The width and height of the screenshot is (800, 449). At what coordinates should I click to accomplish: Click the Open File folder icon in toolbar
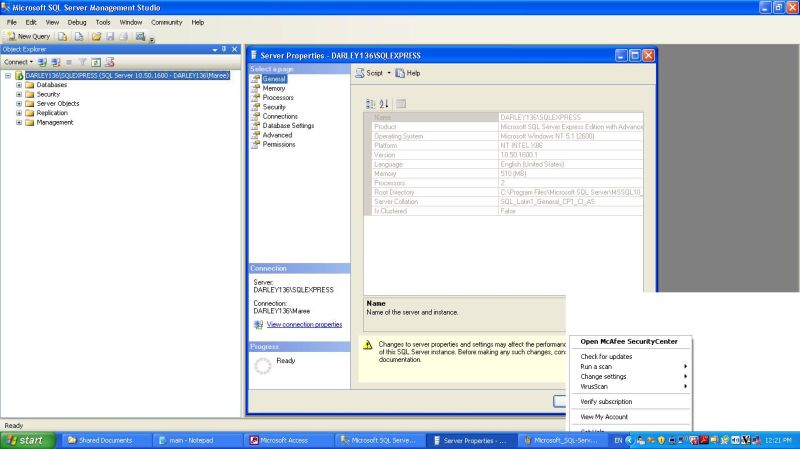96,36
